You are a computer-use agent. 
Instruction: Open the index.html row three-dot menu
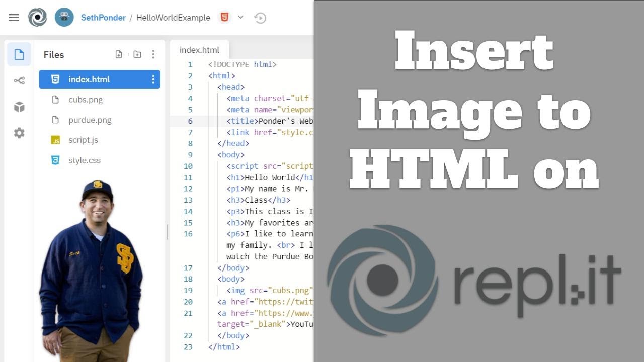(153, 79)
